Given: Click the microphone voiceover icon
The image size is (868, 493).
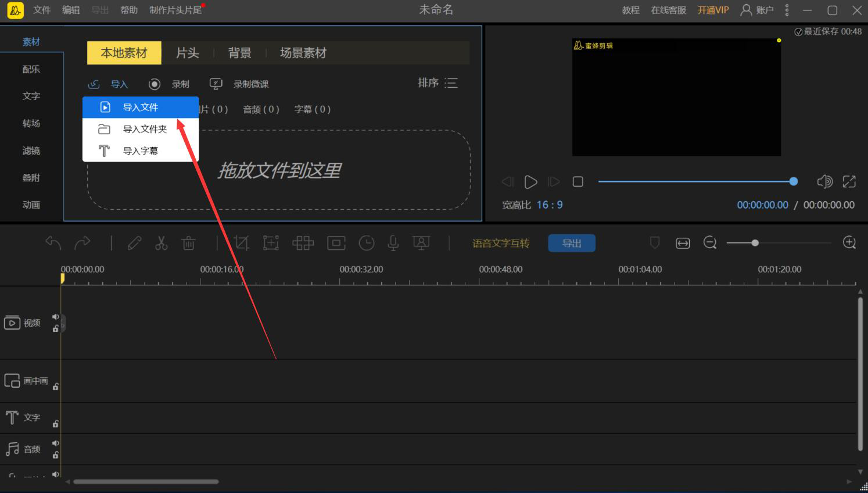Looking at the screenshot, I should pyautogui.click(x=393, y=243).
